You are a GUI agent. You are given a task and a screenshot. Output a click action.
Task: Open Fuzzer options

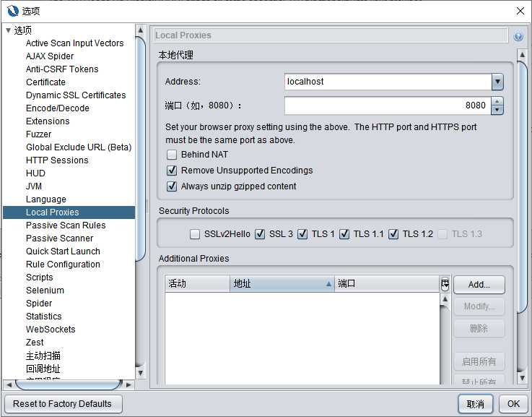pos(39,134)
